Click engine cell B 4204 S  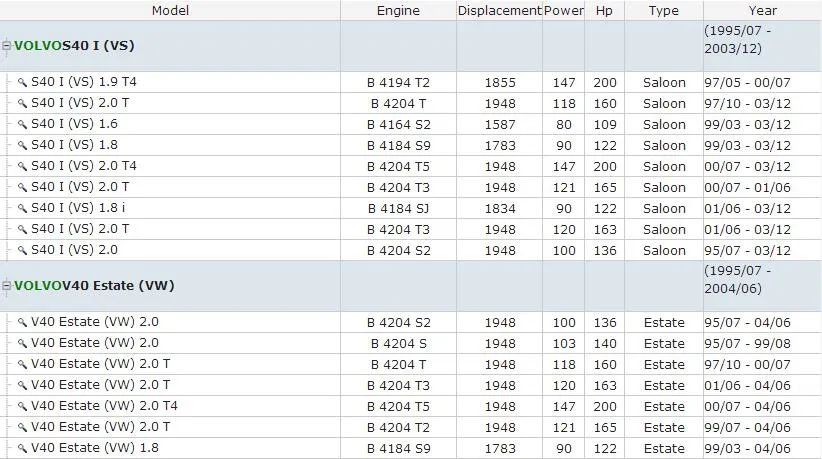click(x=398, y=344)
